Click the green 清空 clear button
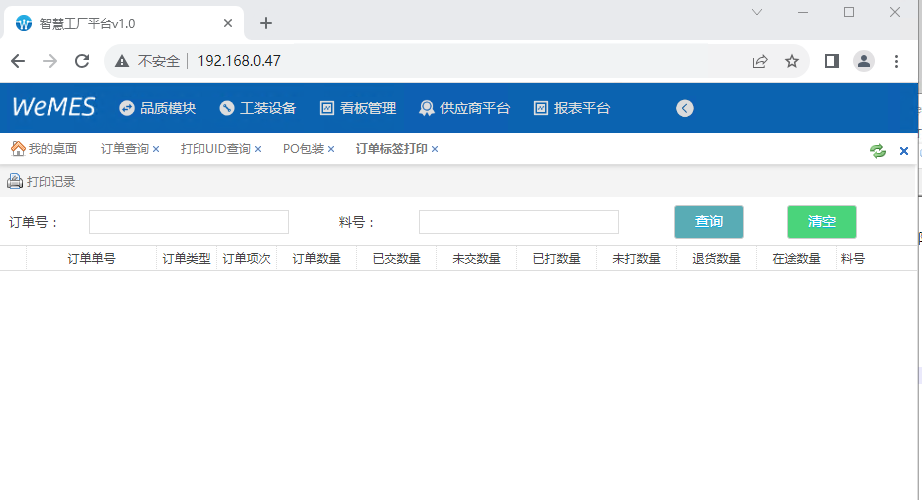 click(x=821, y=222)
